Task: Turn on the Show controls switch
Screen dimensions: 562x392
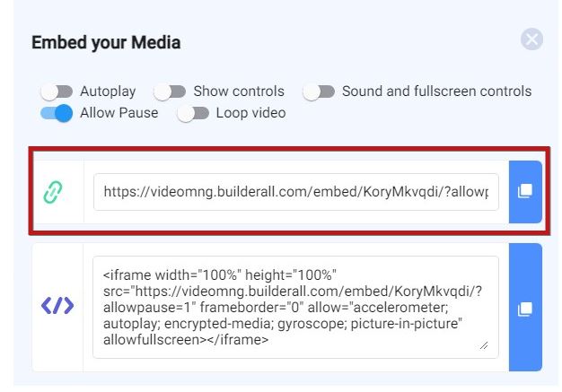Action: (x=170, y=92)
